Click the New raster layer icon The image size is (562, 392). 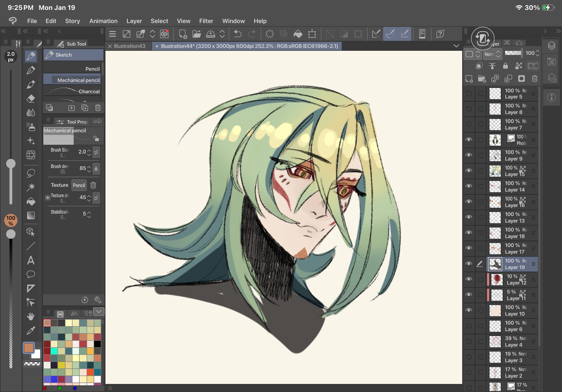[x=469, y=79]
